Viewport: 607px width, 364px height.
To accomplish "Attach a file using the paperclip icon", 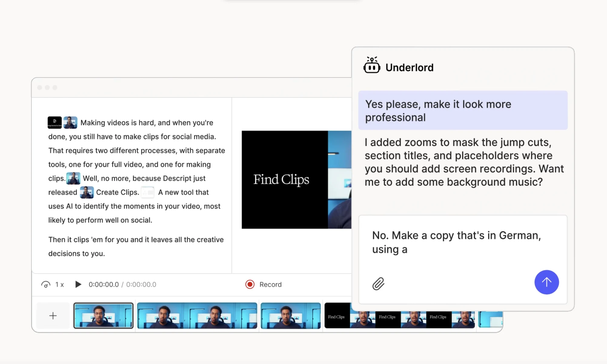I will (x=378, y=283).
